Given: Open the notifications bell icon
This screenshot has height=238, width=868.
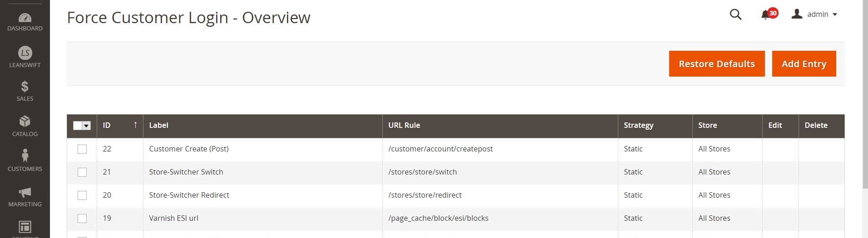Looking at the screenshot, I should (x=765, y=15).
